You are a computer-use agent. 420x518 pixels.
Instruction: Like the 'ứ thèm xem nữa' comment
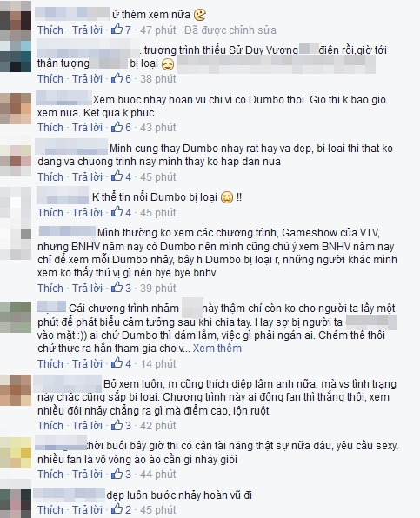50,30
